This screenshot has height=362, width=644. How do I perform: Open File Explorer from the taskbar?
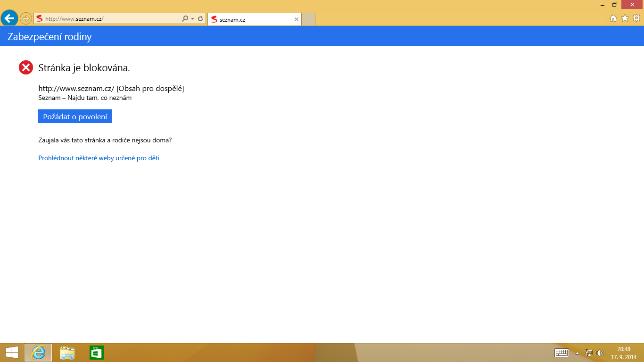point(67,353)
